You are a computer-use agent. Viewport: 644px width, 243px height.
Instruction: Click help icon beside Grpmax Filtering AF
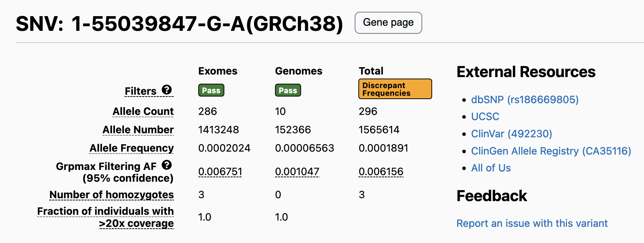click(x=167, y=165)
